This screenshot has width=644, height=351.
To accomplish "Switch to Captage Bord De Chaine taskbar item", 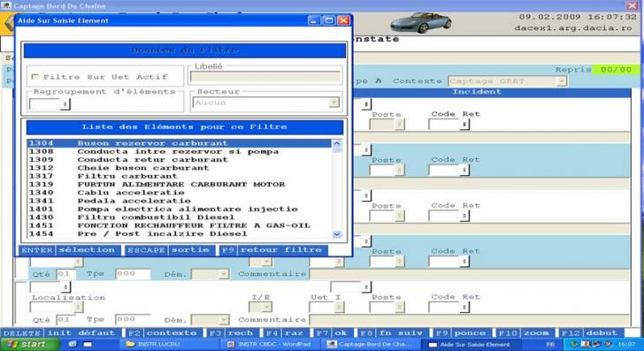I will click(368, 344).
